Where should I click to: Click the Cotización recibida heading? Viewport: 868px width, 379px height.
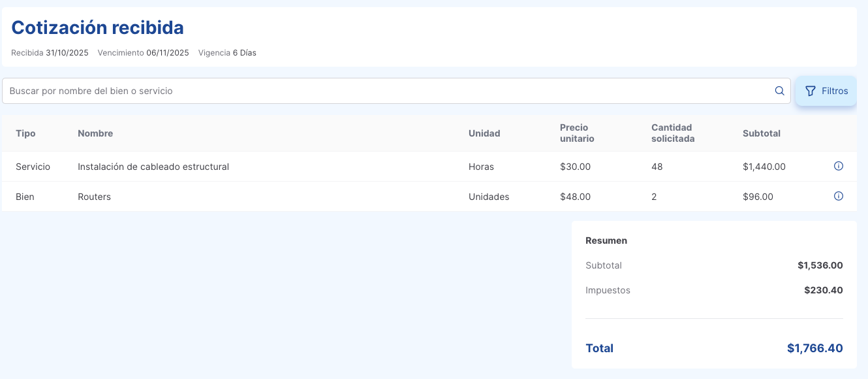coord(97,27)
